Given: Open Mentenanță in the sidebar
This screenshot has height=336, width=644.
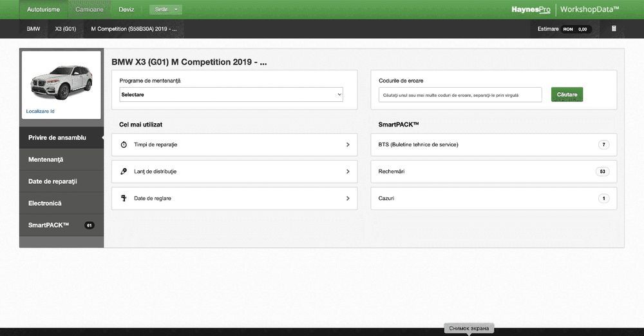Looking at the screenshot, I should 61,159.
